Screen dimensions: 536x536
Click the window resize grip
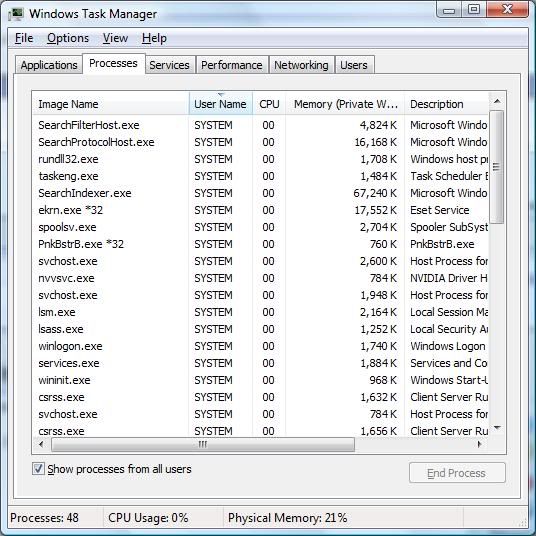(x=523, y=522)
